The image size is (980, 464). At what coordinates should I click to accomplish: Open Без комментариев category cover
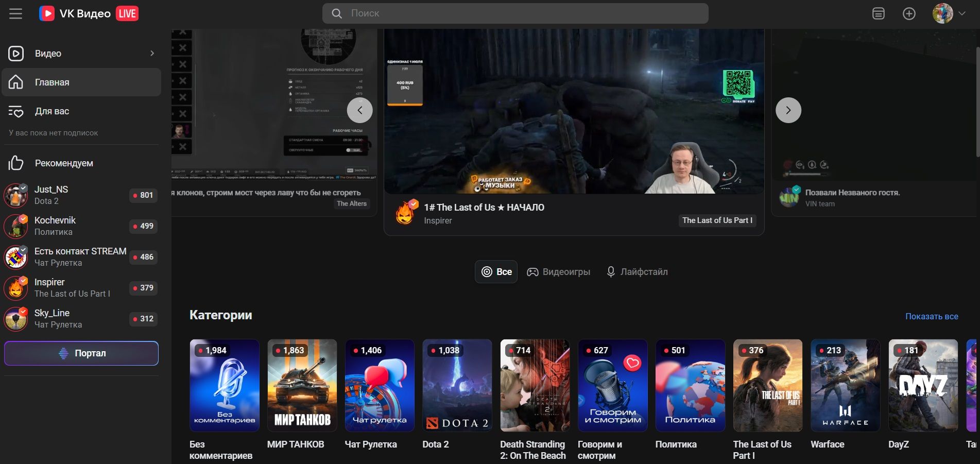pyautogui.click(x=225, y=385)
